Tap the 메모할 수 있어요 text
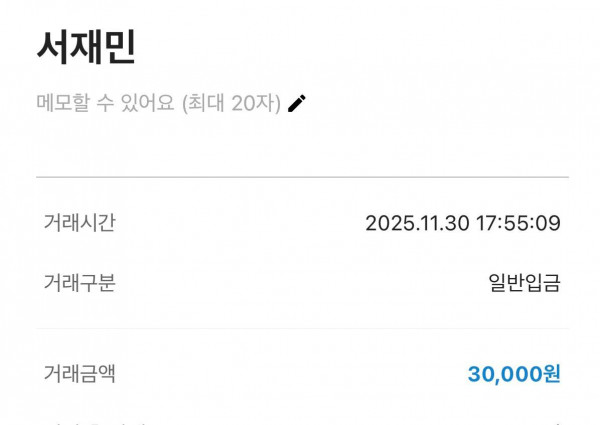 106,103
